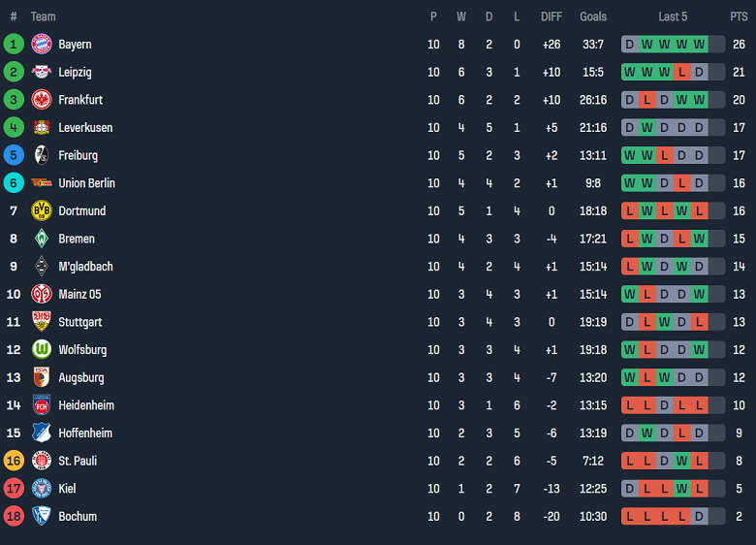This screenshot has width=756, height=545.
Task: Click the Frankfurt eagle crest icon
Action: [41, 100]
